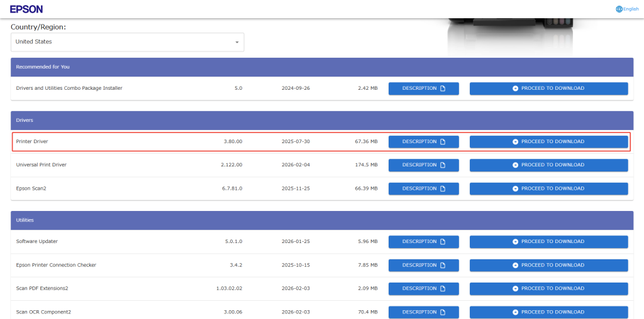Click document icon on Software Updater Description
Image resolution: width=644 pixels, height=319 pixels.
tap(442, 242)
